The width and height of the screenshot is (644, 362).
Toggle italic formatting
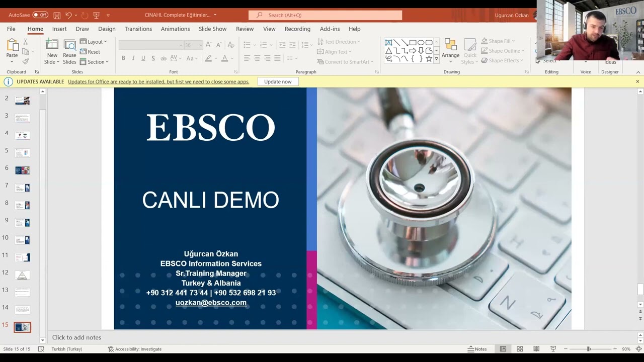tap(133, 58)
